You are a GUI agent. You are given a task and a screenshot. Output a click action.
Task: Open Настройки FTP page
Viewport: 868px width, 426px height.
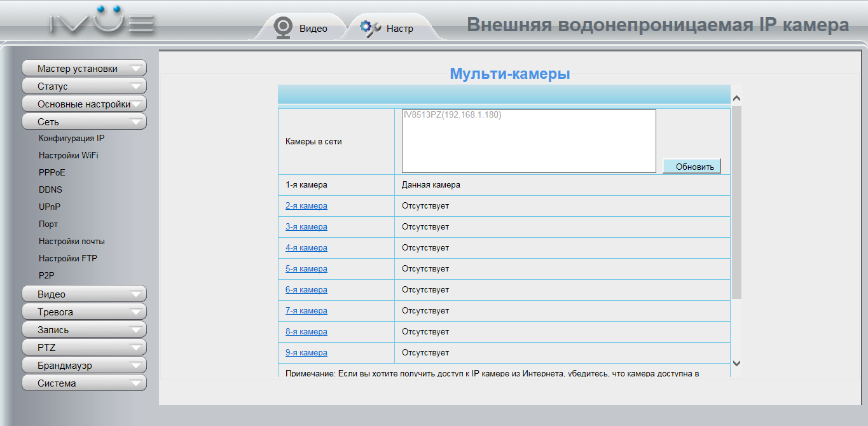point(67,258)
